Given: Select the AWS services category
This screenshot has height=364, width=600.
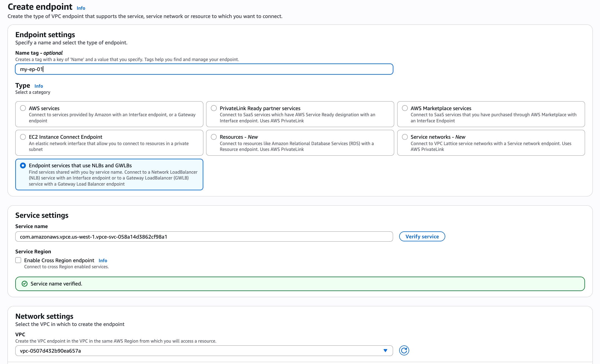Looking at the screenshot, I should click(22, 108).
